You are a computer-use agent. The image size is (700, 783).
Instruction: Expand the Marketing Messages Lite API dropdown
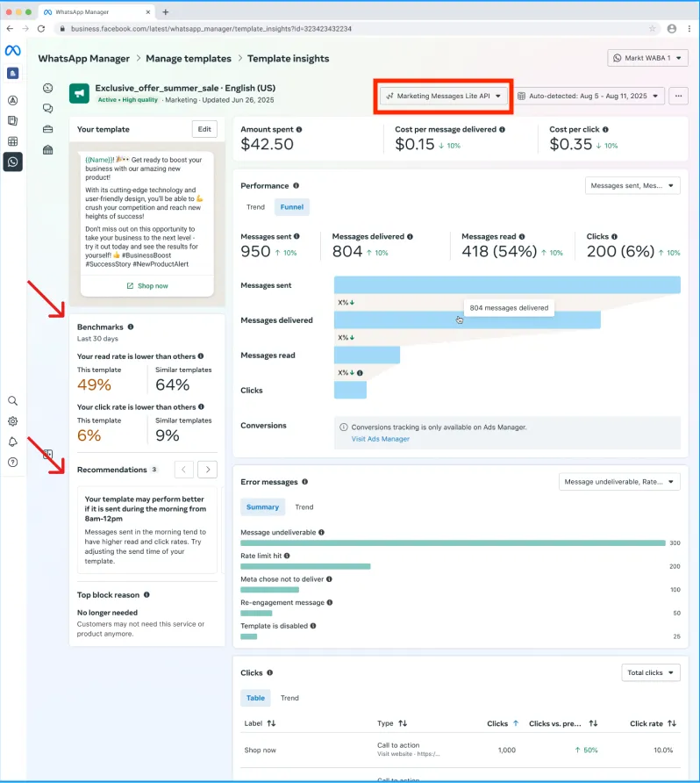[444, 96]
